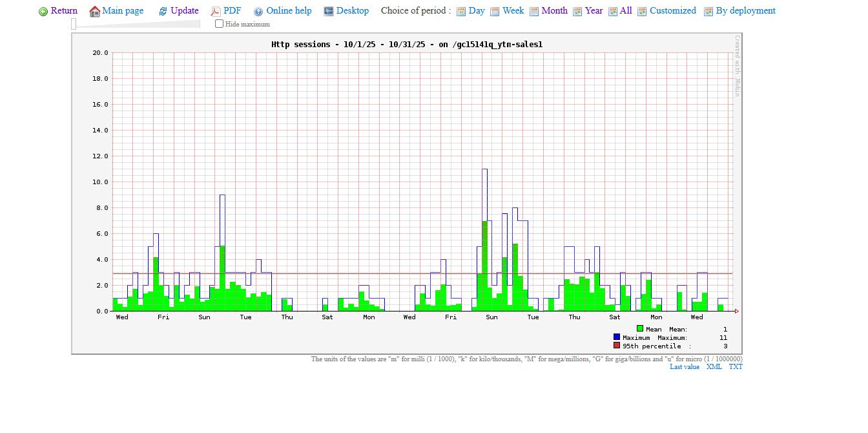Click the graph zoom slider handle
Screen dimensions: 868x433
pos(74,24)
